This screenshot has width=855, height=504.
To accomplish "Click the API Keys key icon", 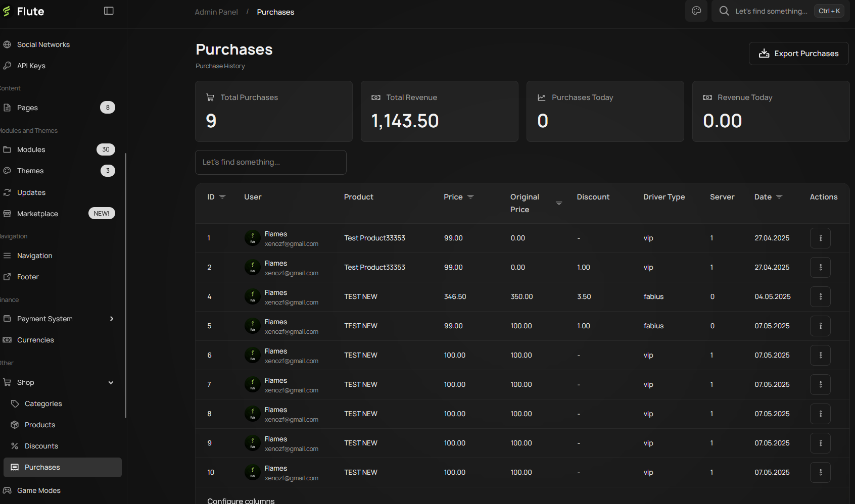I will [x=7, y=65].
